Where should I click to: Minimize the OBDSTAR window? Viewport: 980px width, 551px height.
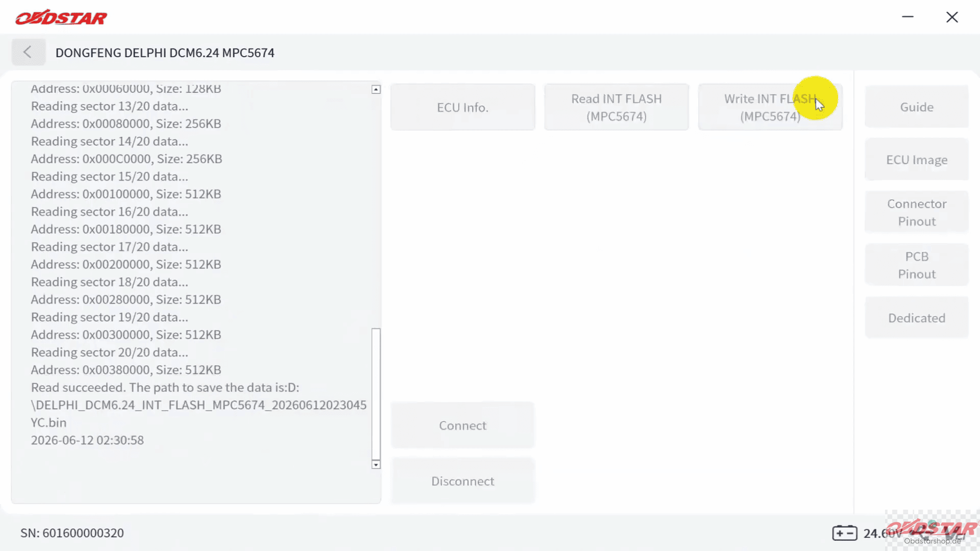(908, 17)
